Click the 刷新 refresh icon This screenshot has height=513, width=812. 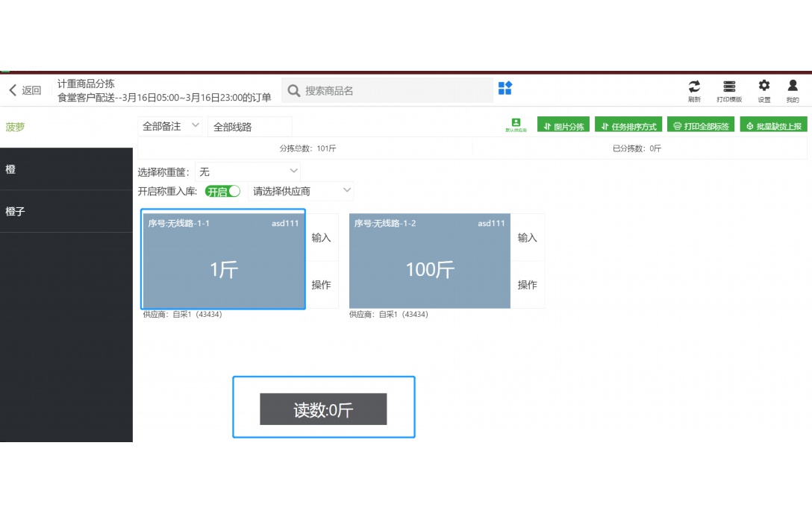click(x=693, y=86)
